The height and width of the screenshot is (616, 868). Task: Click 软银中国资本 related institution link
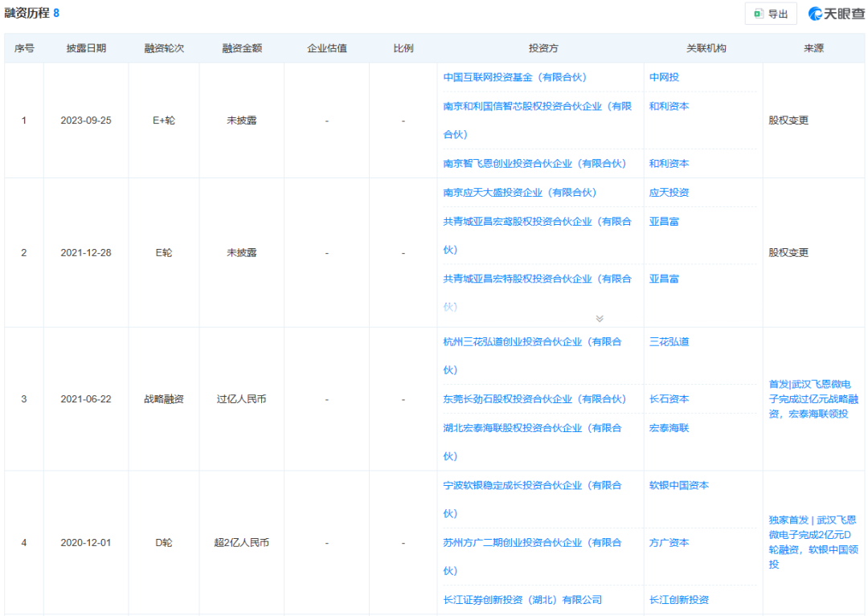(x=678, y=486)
